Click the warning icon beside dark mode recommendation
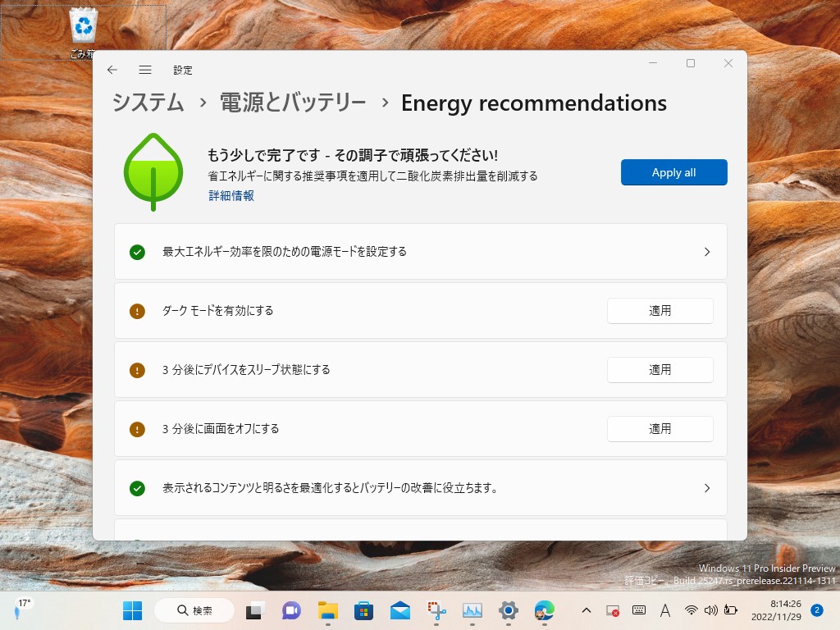 tap(137, 311)
